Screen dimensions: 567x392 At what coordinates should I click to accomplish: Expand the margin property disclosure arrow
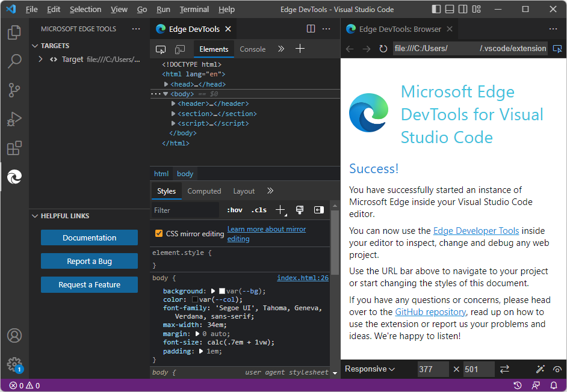[x=197, y=334]
